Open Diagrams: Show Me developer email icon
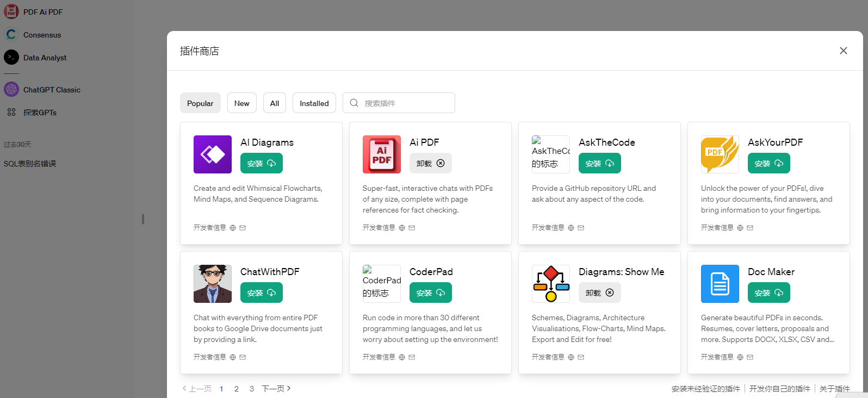 (x=581, y=357)
